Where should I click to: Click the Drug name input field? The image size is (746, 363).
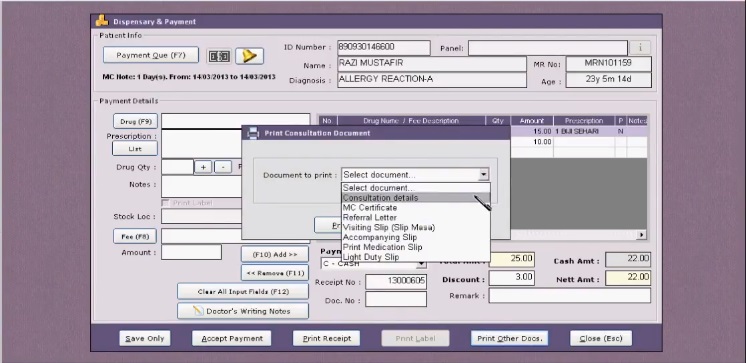coord(236,121)
